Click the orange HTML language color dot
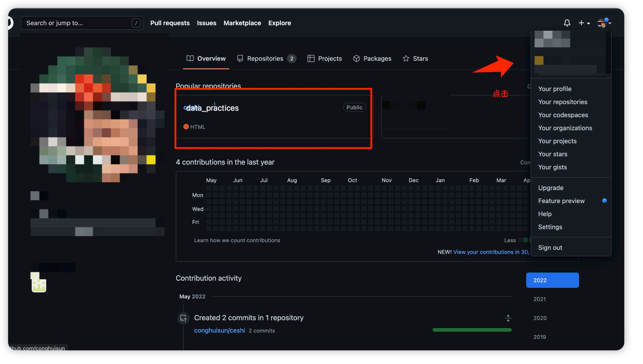 (x=186, y=127)
